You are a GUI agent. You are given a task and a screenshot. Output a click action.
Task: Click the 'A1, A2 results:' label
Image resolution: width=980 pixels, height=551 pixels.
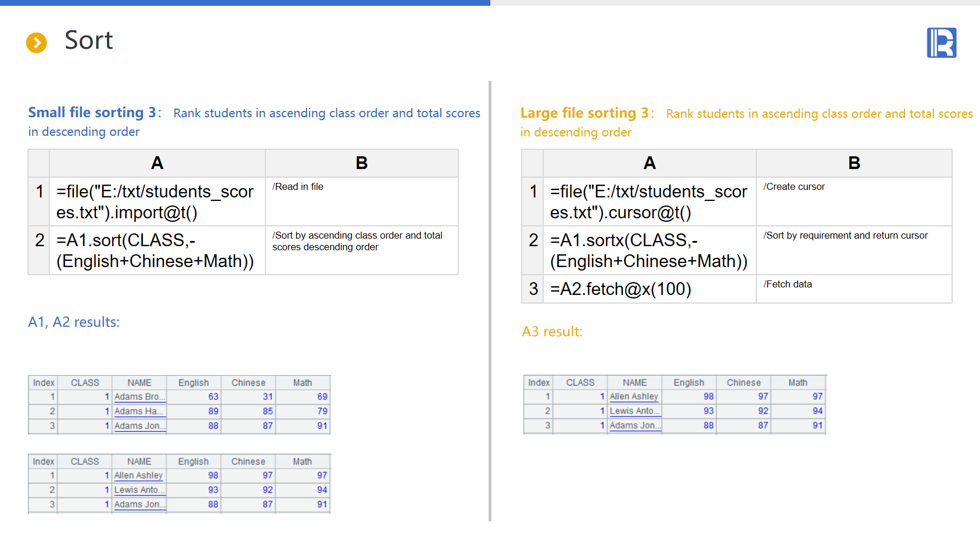(x=74, y=322)
